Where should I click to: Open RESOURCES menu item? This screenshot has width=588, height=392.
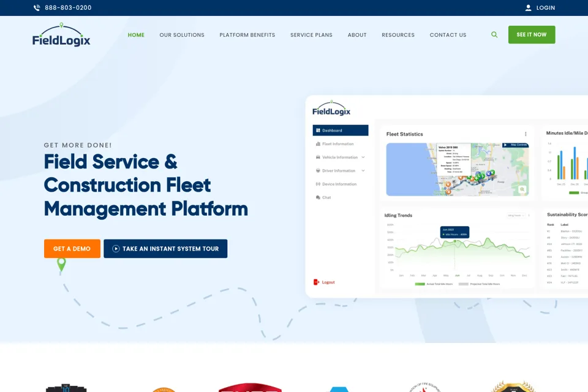[398, 35]
